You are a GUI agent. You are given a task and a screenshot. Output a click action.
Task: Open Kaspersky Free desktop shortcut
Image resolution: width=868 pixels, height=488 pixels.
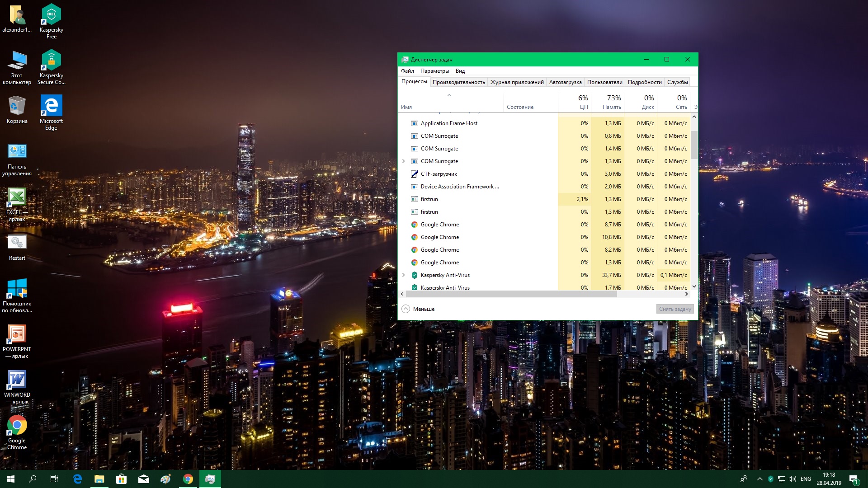[x=51, y=20]
